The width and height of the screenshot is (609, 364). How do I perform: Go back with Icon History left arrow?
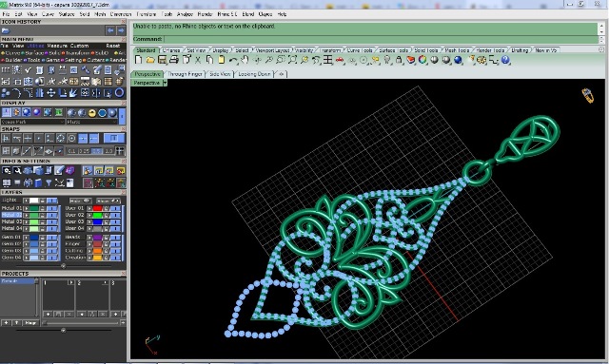[110, 30]
